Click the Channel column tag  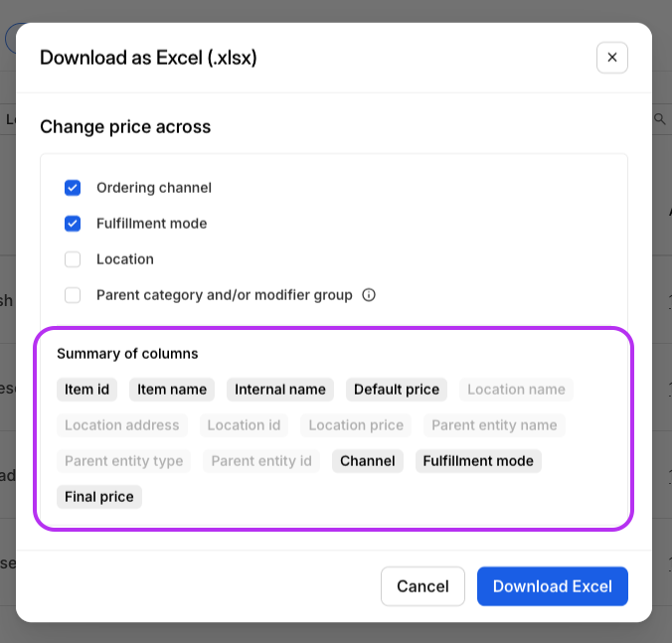(x=368, y=461)
